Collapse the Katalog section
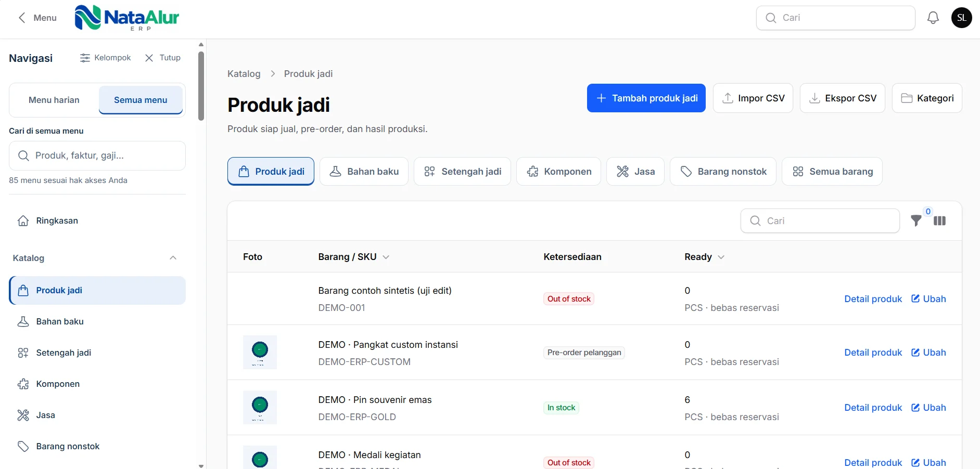The width and height of the screenshot is (980, 469). (x=173, y=258)
